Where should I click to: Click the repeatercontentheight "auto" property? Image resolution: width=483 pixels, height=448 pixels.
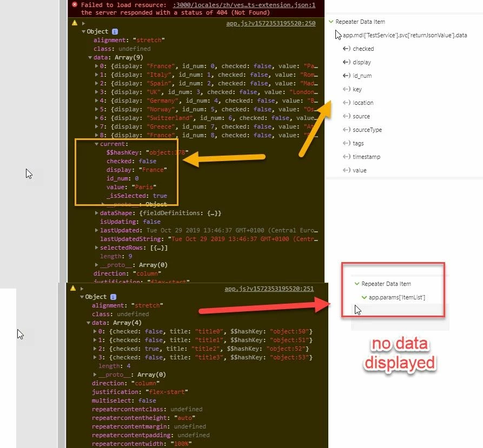[143, 418]
